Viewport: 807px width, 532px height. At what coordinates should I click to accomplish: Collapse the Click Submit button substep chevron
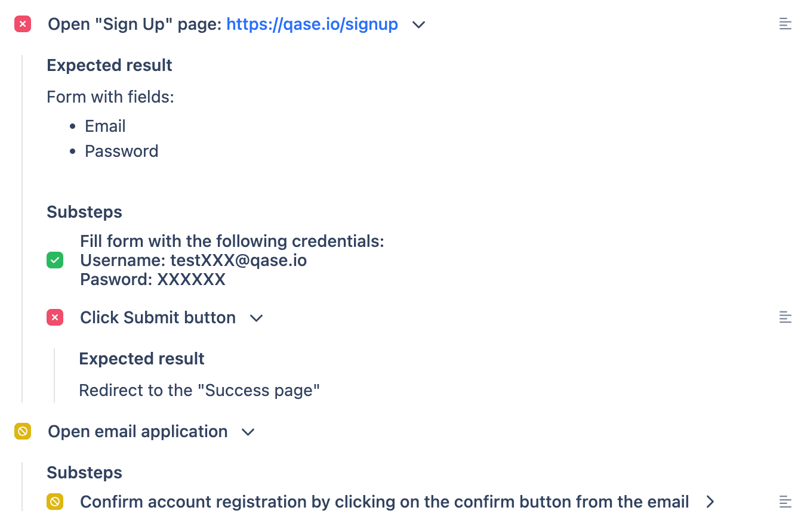pos(257,318)
